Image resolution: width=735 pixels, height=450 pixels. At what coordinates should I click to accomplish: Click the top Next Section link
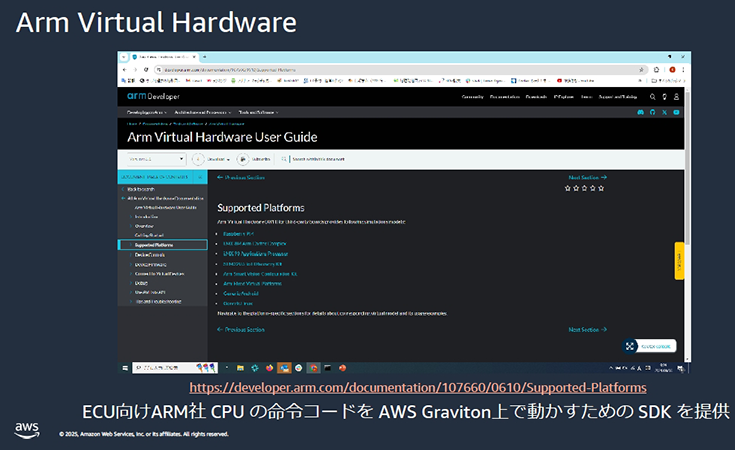587,177
